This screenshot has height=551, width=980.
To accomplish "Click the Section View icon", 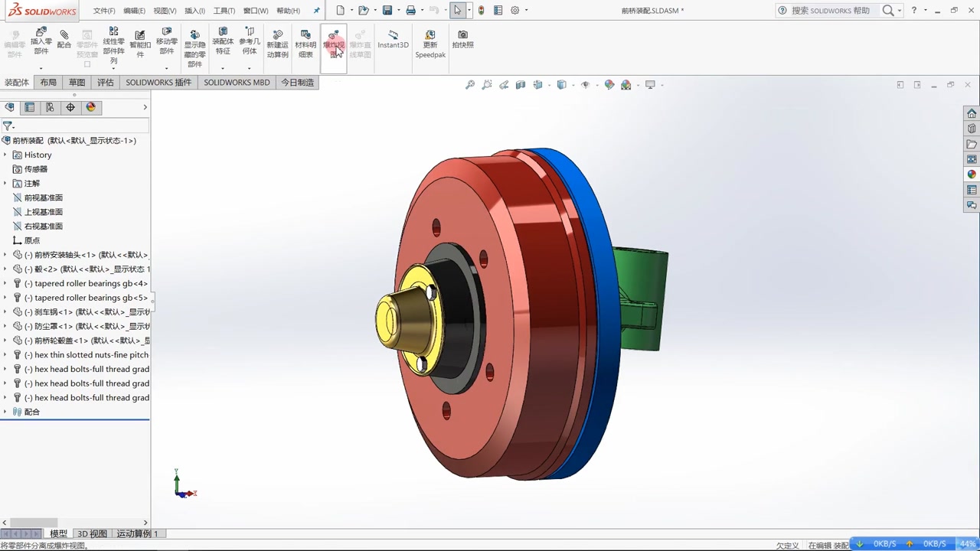I will pos(521,85).
